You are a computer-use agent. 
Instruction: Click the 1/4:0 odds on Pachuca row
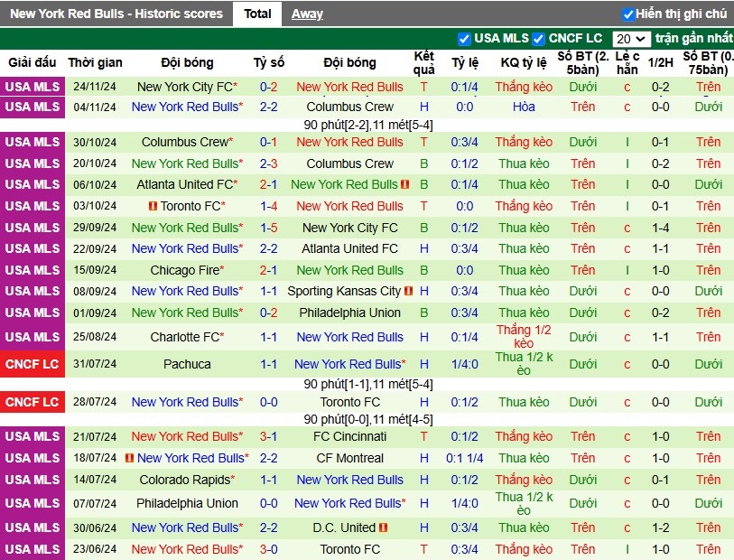464,364
